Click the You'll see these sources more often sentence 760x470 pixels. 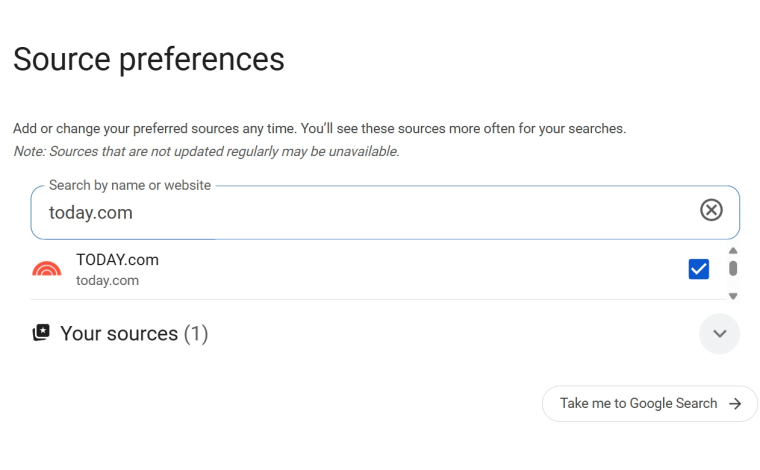tap(463, 129)
